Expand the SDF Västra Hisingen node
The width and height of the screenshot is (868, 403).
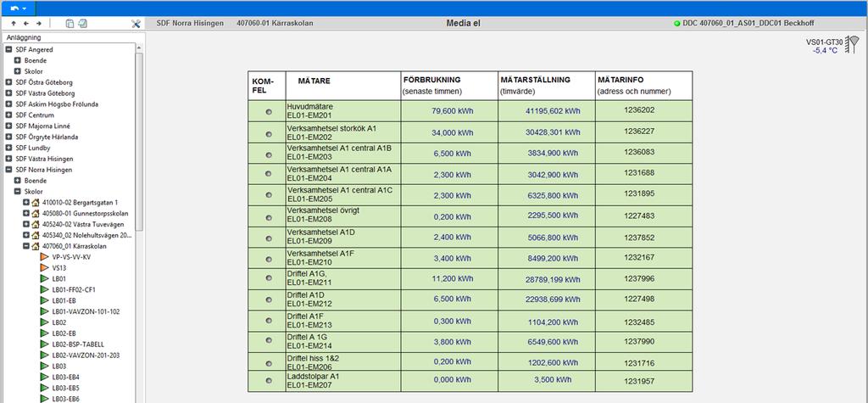point(8,159)
